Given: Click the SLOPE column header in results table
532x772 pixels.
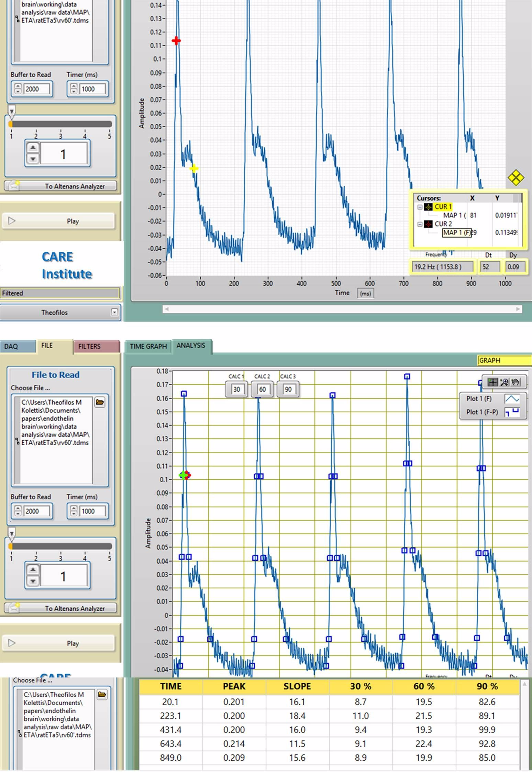Looking at the screenshot, I should 297,686.
